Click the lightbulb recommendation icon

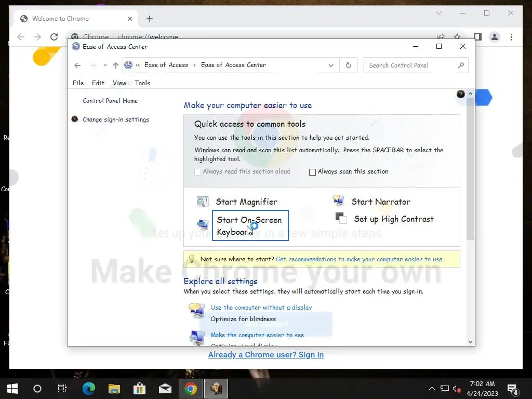(191, 259)
